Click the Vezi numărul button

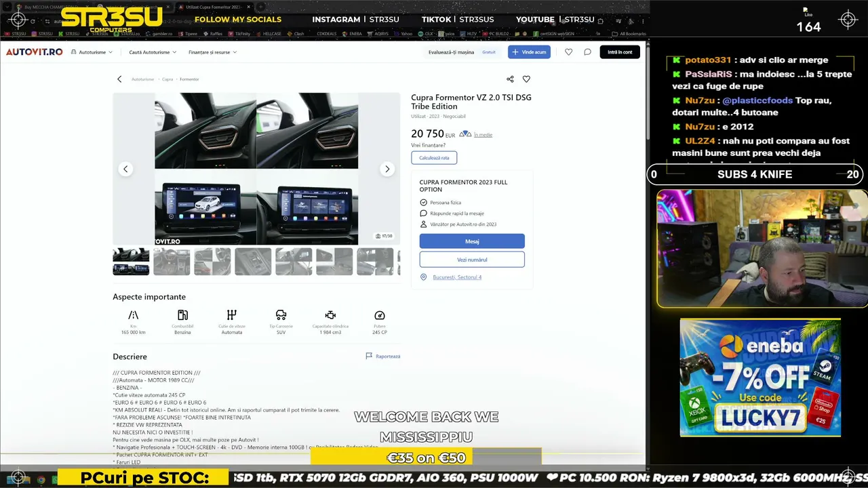coord(472,260)
